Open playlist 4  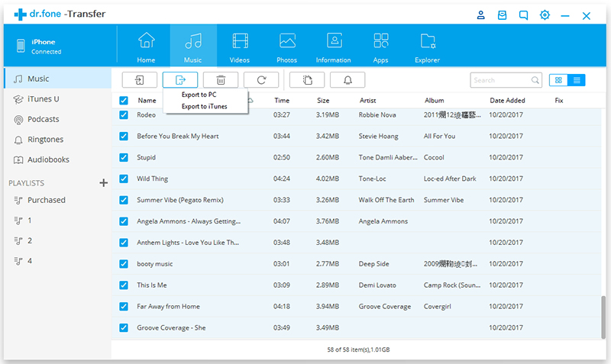[58, 261]
